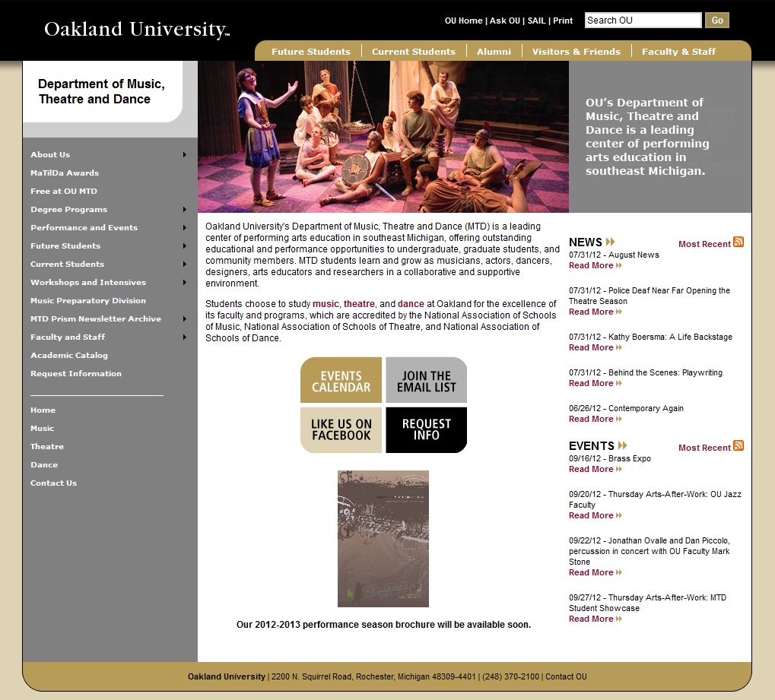Expand the Performance and Events arrow
Screen dimensions: 775x700
184,228
